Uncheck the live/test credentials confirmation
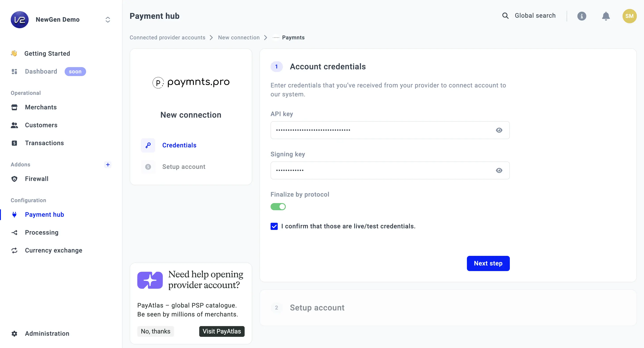 [x=274, y=226]
